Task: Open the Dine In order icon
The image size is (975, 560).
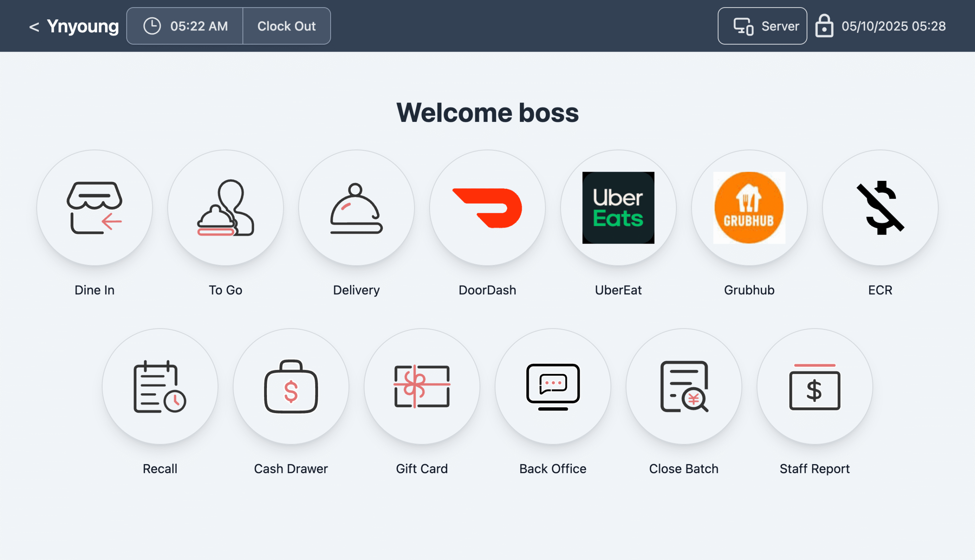Action: (95, 208)
